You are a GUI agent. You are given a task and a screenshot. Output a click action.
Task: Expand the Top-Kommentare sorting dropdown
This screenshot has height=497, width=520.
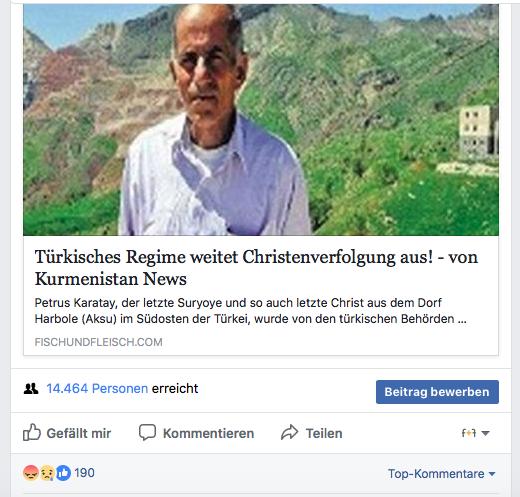(441, 474)
